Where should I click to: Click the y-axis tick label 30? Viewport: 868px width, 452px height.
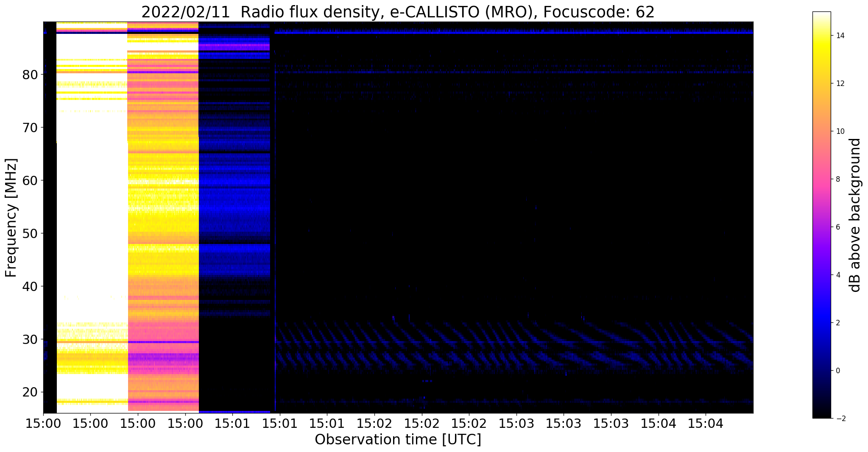tap(31, 339)
